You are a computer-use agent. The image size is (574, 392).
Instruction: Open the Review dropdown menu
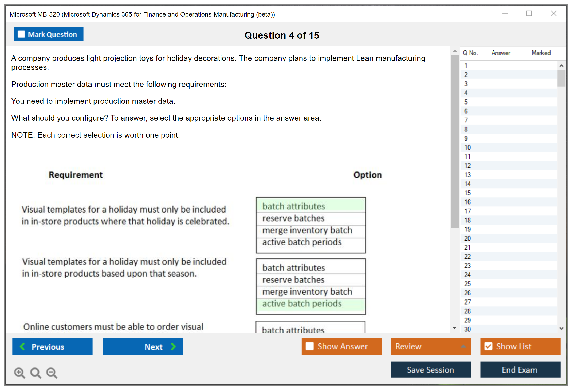463,346
